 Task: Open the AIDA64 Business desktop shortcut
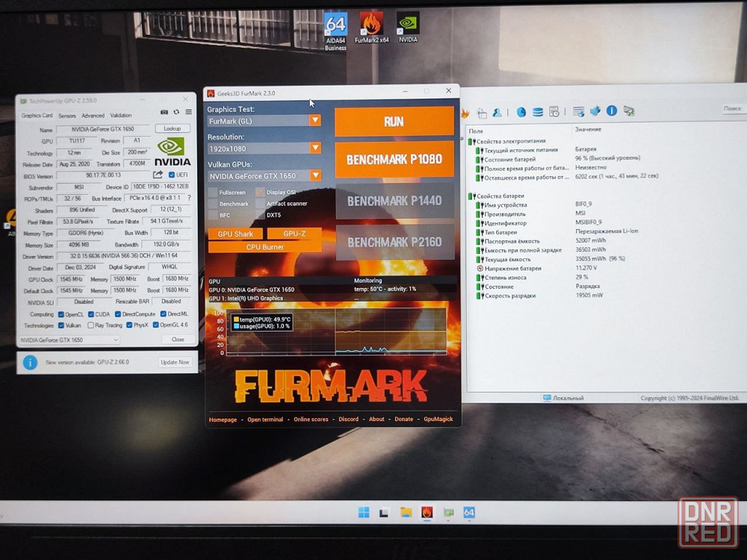tap(336, 31)
